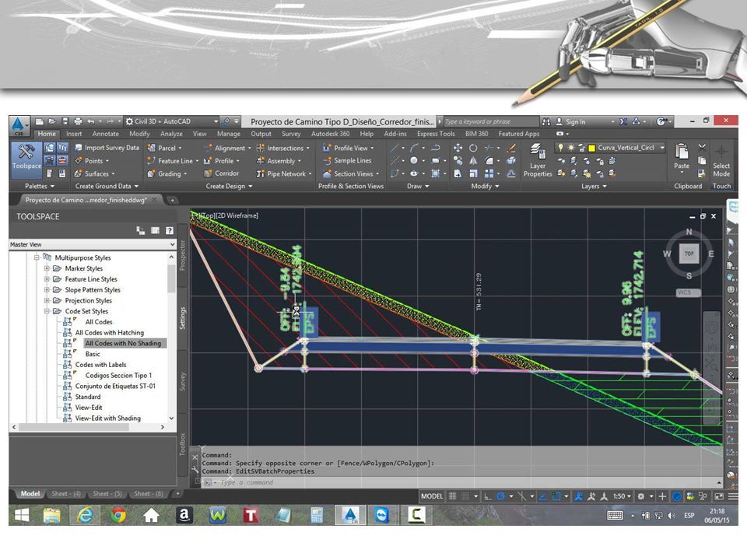
Task: Switch to the Sheet - (4) layout tab
Action: pyautogui.click(x=65, y=494)
